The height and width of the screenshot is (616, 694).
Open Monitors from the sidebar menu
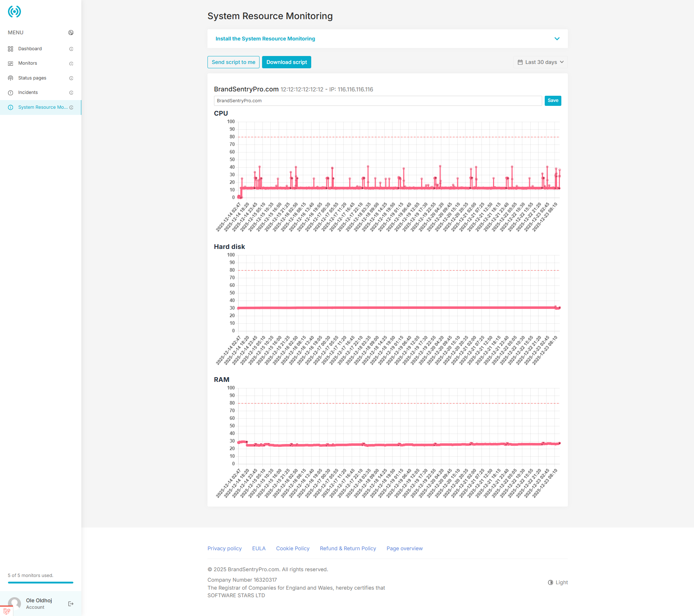click(x=28, y=63)
